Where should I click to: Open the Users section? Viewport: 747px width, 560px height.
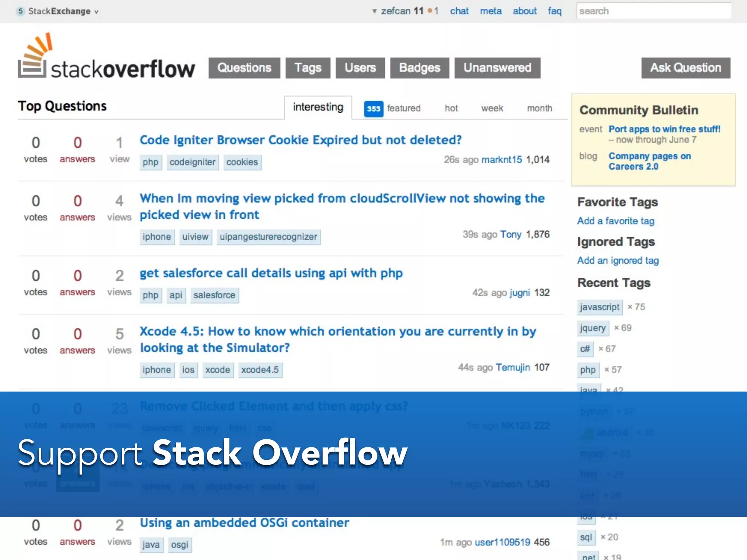360,68
